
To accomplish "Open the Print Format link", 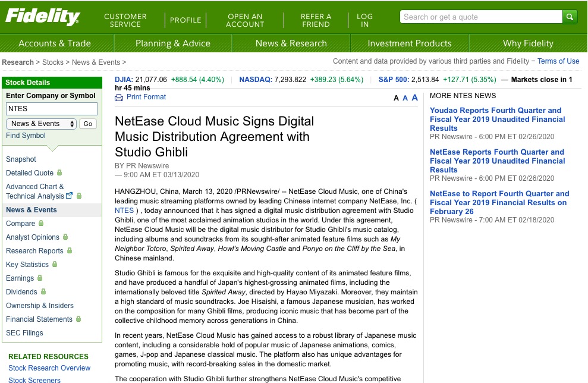I will click(x=146, y=97).
